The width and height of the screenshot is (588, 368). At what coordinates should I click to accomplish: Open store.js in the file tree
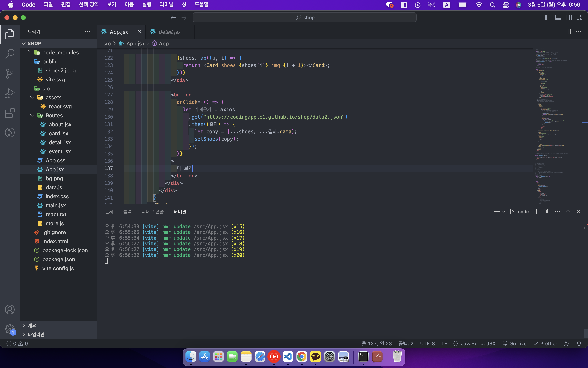coord(58,223)
